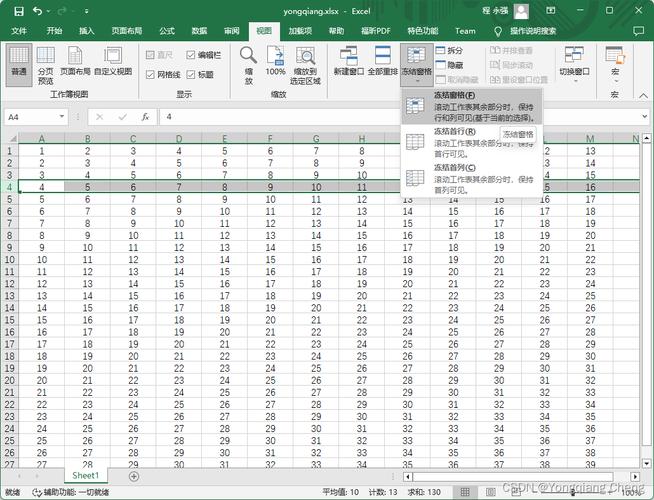Click the Enter checkmark formula bar icon

122,117
